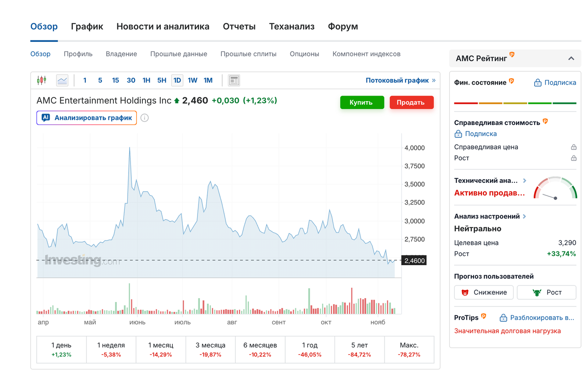Click the Pro badge next to AMC Рейтинг
This screenshot has height=375, width=588.
point(512,55)
